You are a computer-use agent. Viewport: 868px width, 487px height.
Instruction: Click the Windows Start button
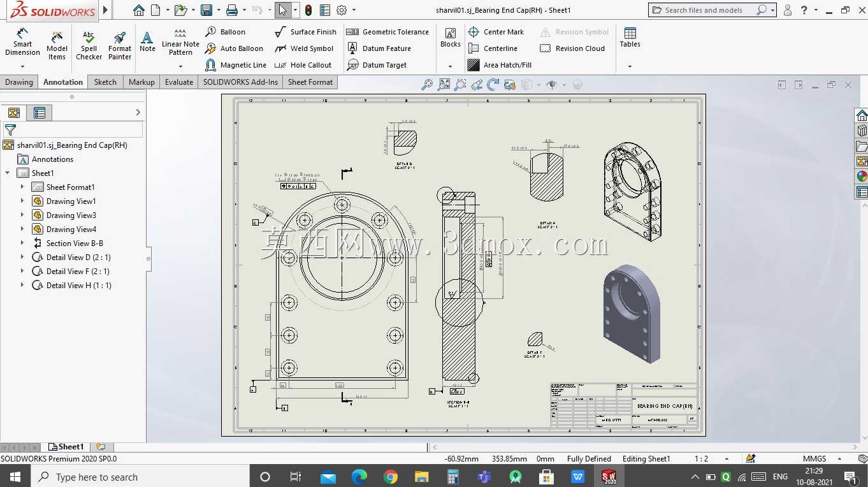(15, 476)
